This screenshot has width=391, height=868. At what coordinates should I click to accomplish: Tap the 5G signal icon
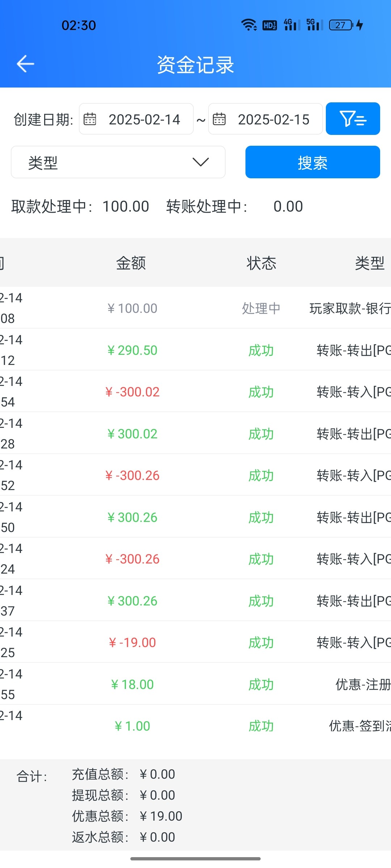(314, 25)
